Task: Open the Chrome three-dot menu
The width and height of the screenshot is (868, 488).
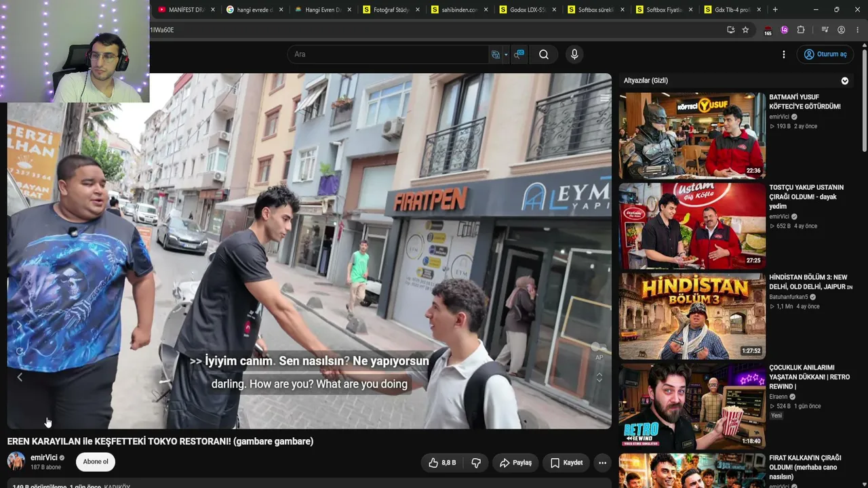Action: tap(858, 30)
